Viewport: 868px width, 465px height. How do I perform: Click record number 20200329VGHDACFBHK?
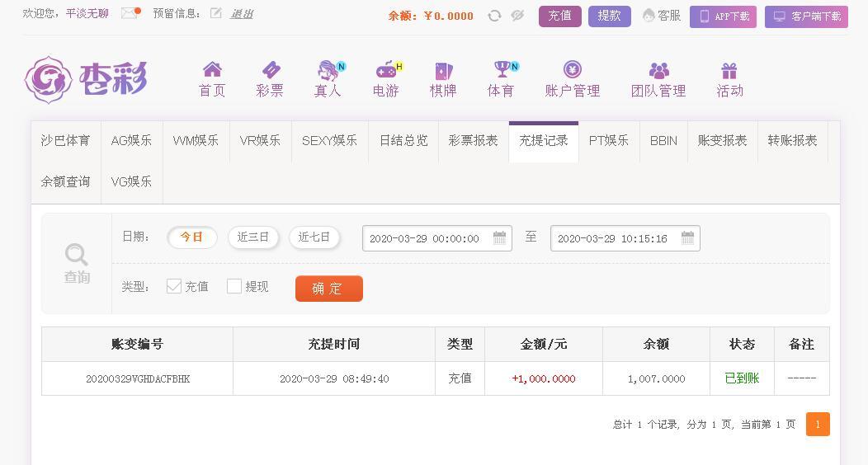[x=138, y=378]
